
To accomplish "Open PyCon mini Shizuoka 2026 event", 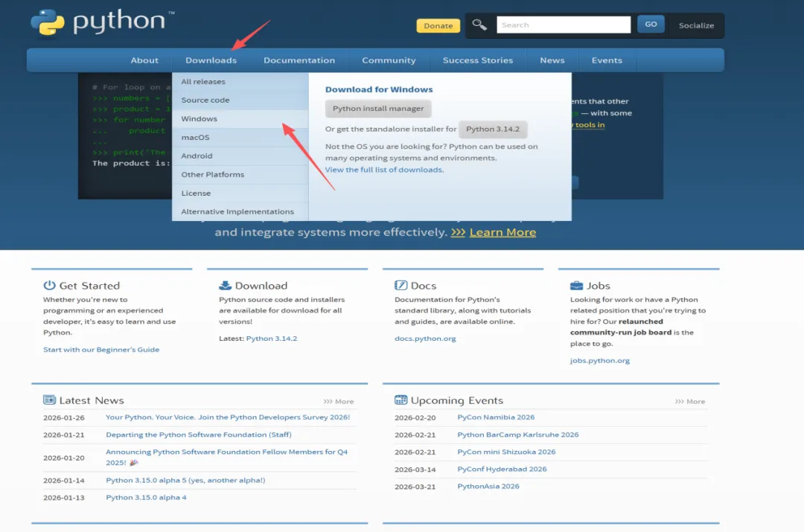I will tap(506, 452).
